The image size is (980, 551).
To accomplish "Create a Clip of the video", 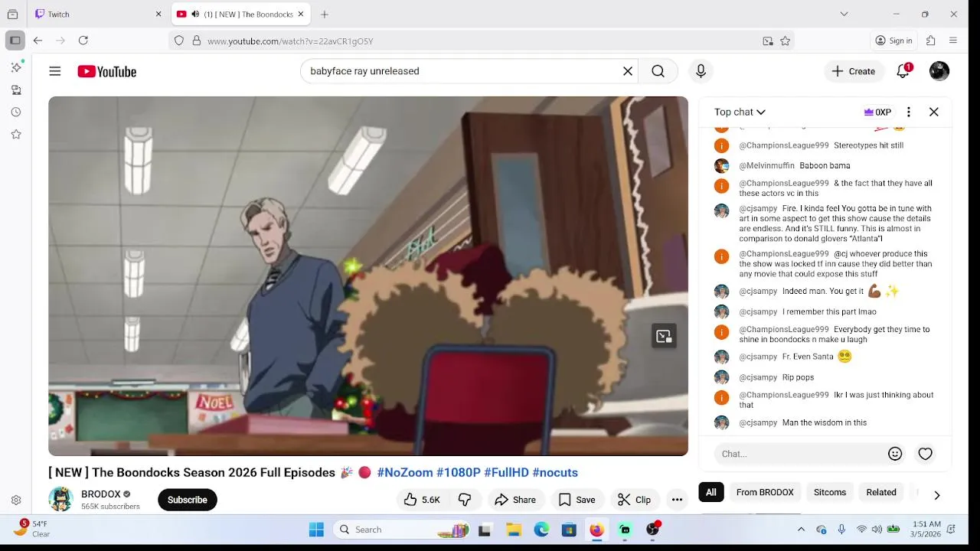I will (635, 500).
